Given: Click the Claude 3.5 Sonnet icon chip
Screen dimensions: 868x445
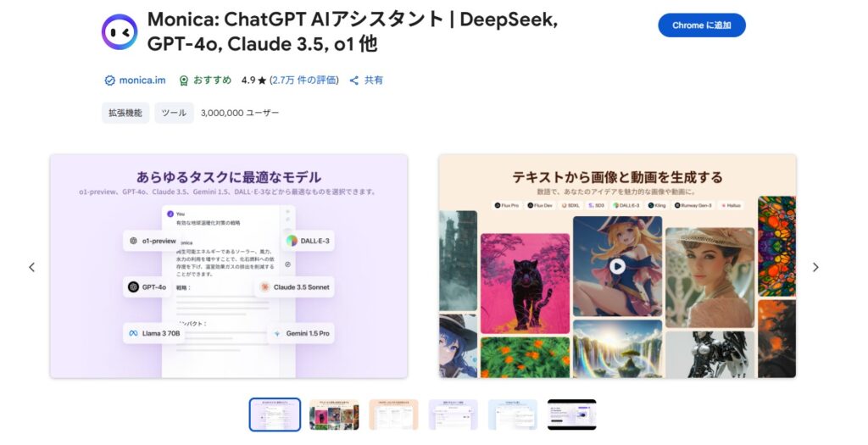Looking at the screenshot, I should 294,286.
